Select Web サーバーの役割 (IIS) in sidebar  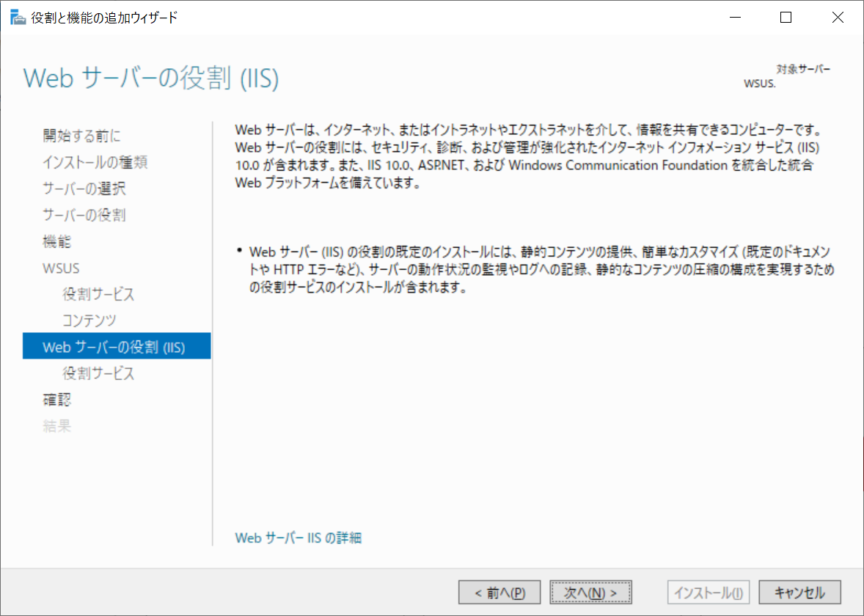click(x=117, y=346)
